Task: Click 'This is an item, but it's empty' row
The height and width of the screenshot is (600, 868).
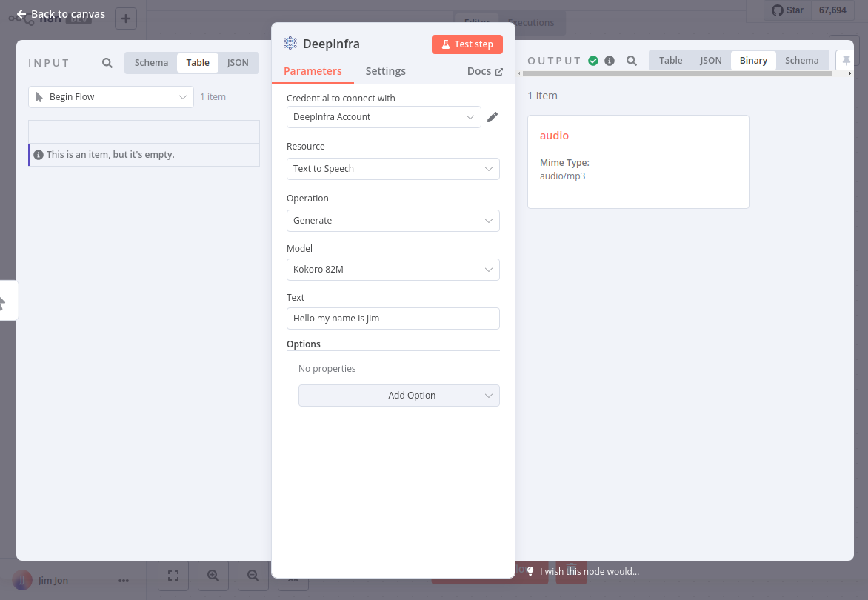Action: 144,155
